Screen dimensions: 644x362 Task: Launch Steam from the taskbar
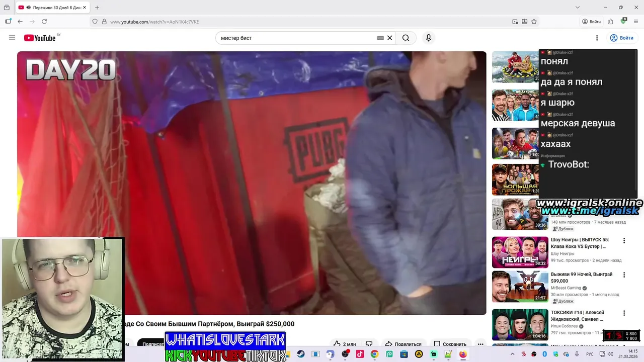300,354
